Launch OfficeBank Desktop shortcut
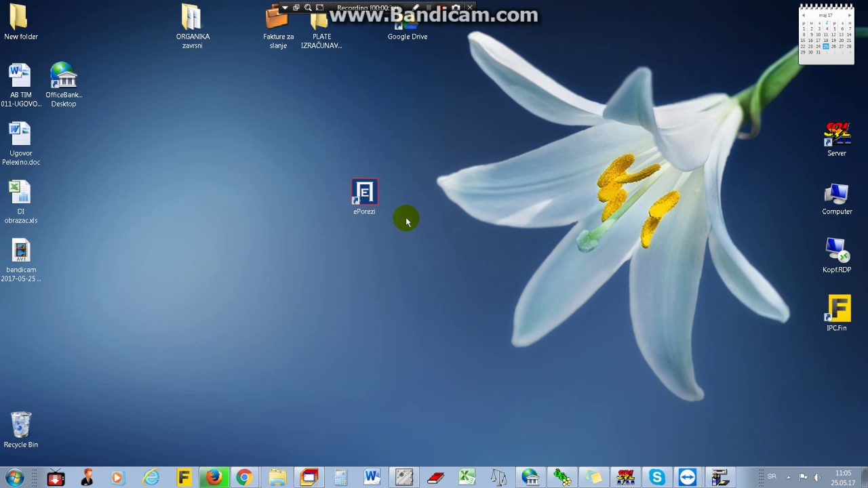 (64, 85)
